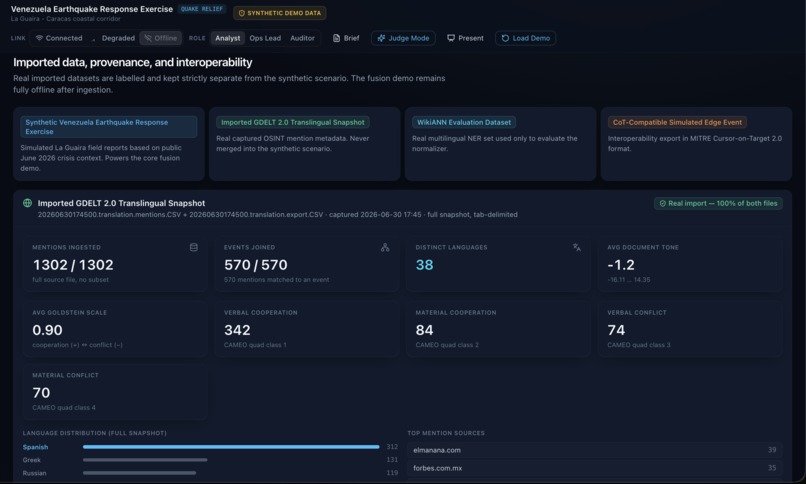This screenshot has width=806, height=484.
Task: Click the Venezuela Earthquake Response Exercise title
Action: tap(91, 9)
